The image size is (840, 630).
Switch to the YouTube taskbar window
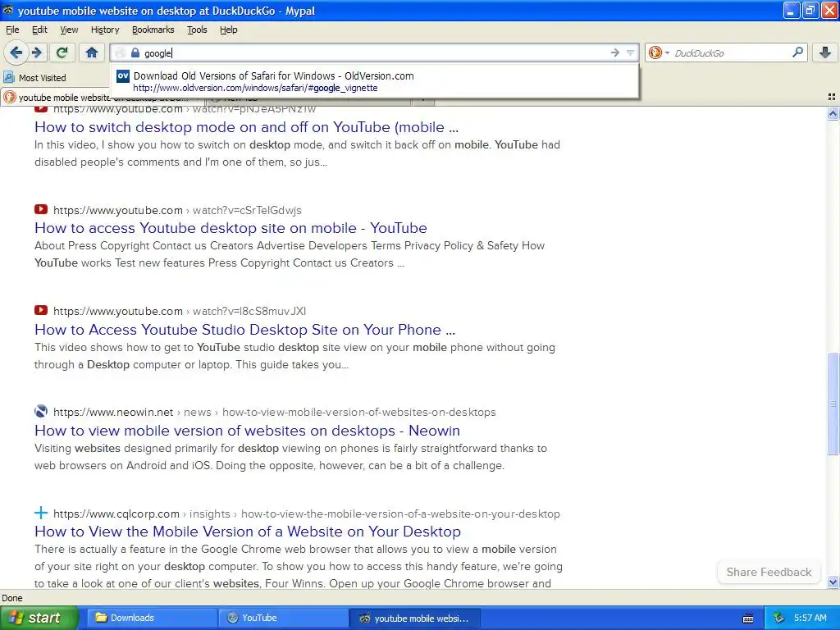tap(283, 618)
